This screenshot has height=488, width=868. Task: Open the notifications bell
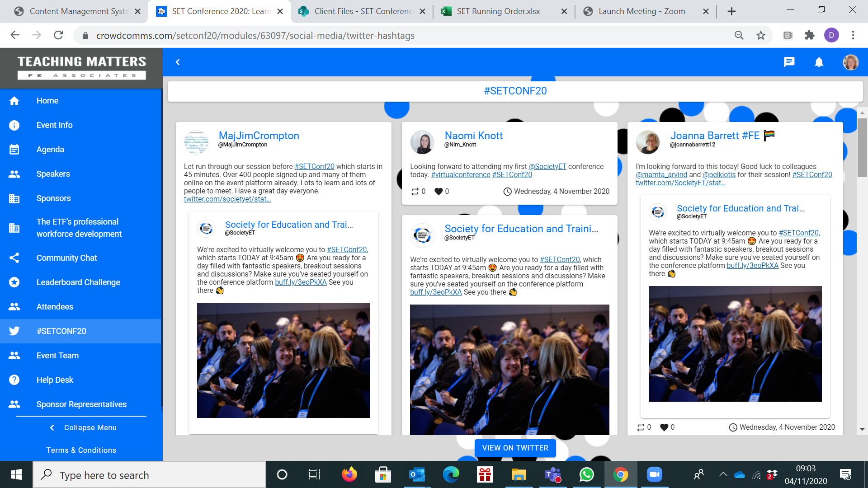click(819, 62)
